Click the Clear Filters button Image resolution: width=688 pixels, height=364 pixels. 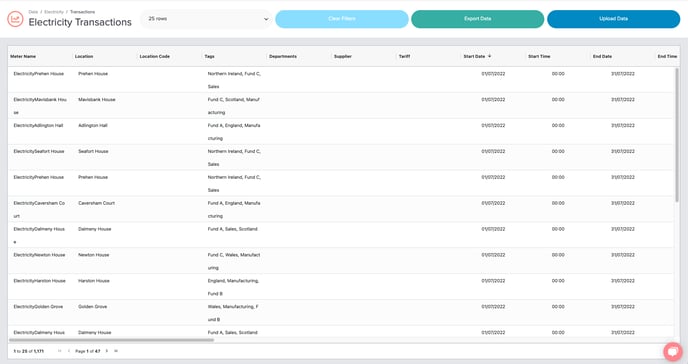342,19
